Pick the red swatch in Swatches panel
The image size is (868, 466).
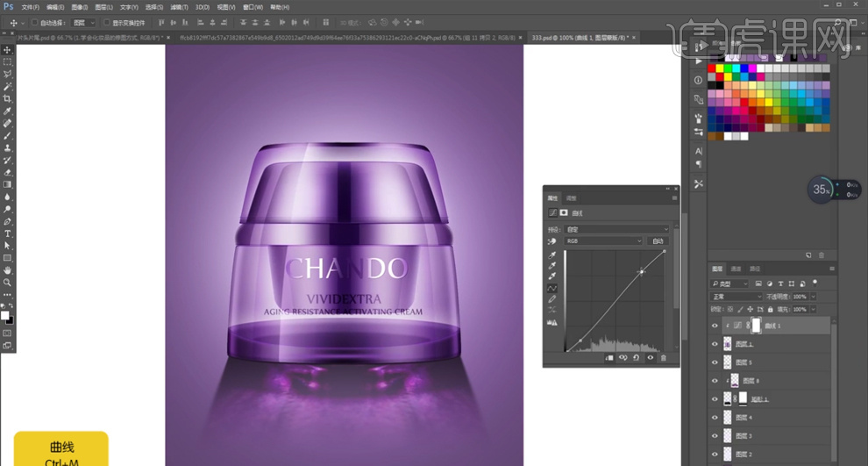pyautogui.click(x=711, y=68)
